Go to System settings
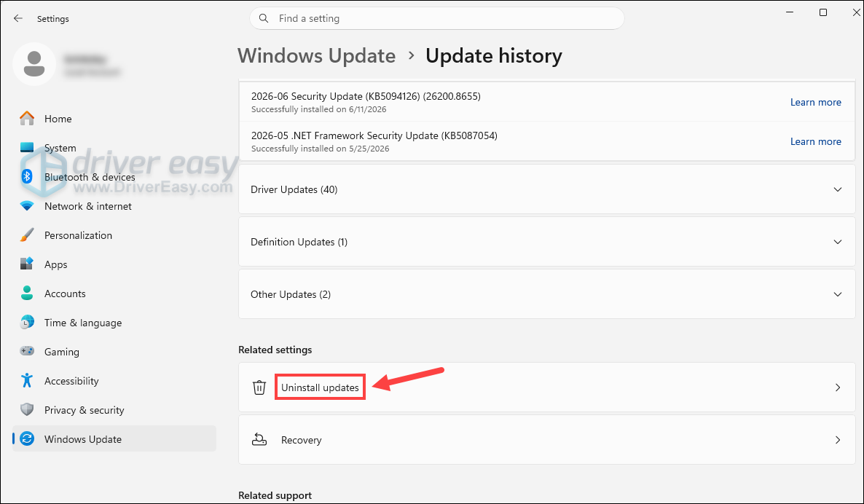The height and width of the screenshot is (504, 864). tap(114, 148)
